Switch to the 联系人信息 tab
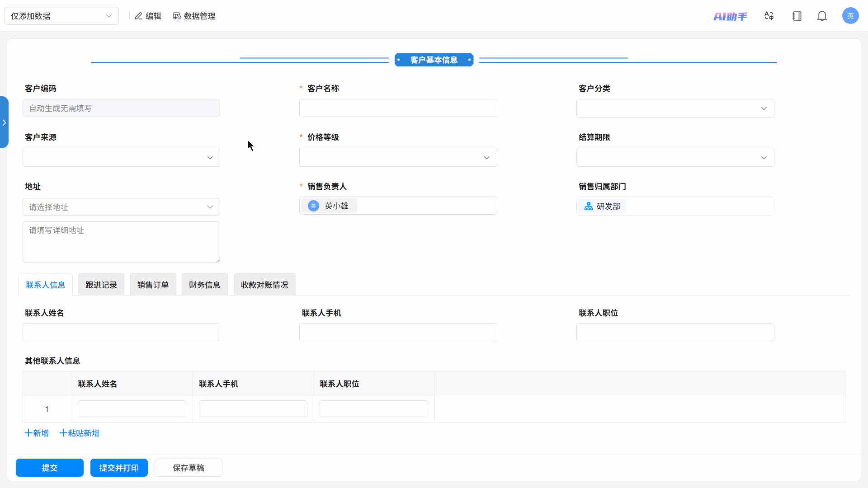868x488 pixels. tap(46, 285)
